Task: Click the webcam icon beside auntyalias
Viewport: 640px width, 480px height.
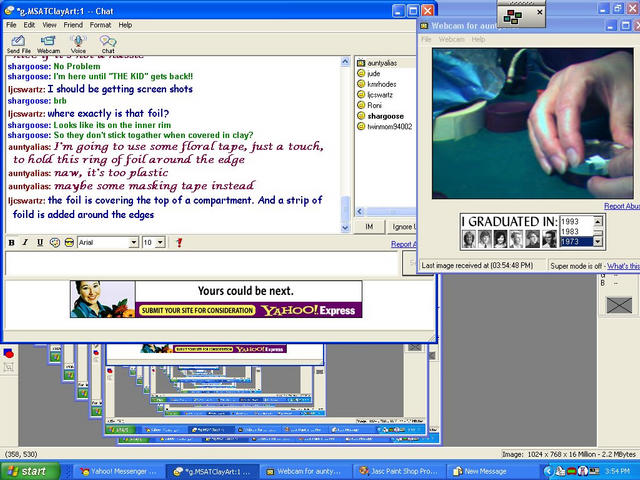Action: pos(361,63)
